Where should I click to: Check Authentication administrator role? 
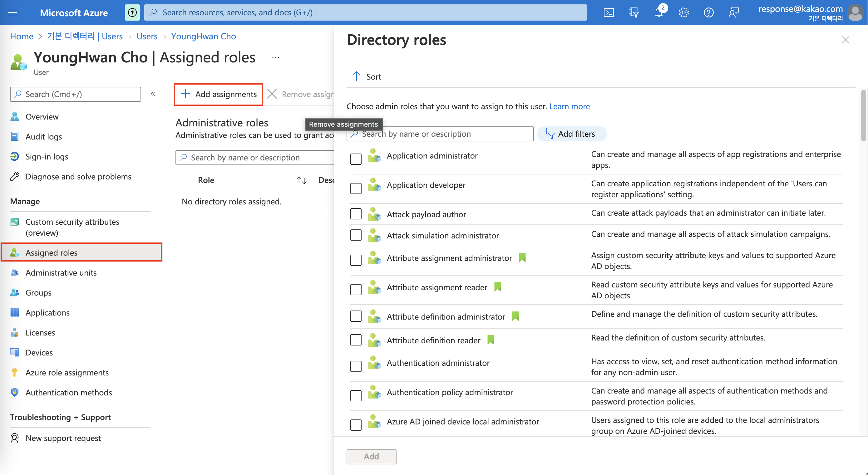point(356,366)
